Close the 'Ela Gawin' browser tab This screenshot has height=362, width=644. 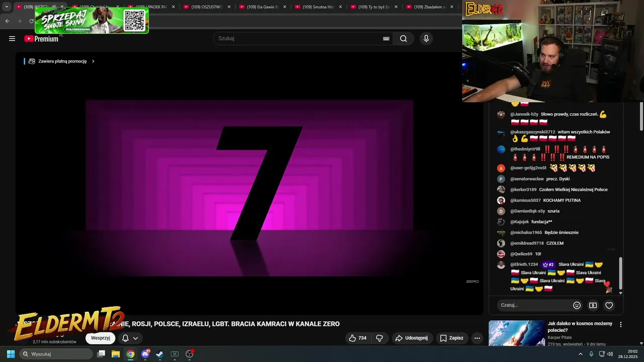pyautogui.click(x=285, y=7)
